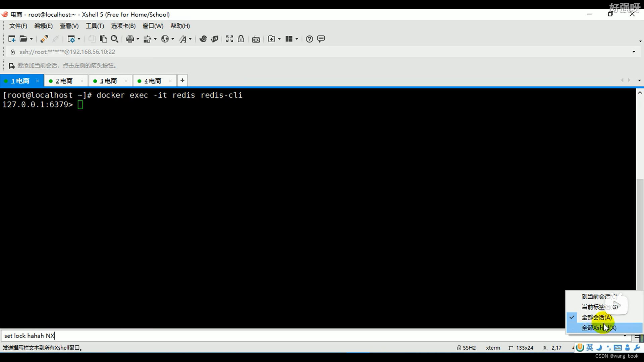644x362 pixels.
Task: Expand the Encoding globe dropdown arrow
Action: click(173, 39)
